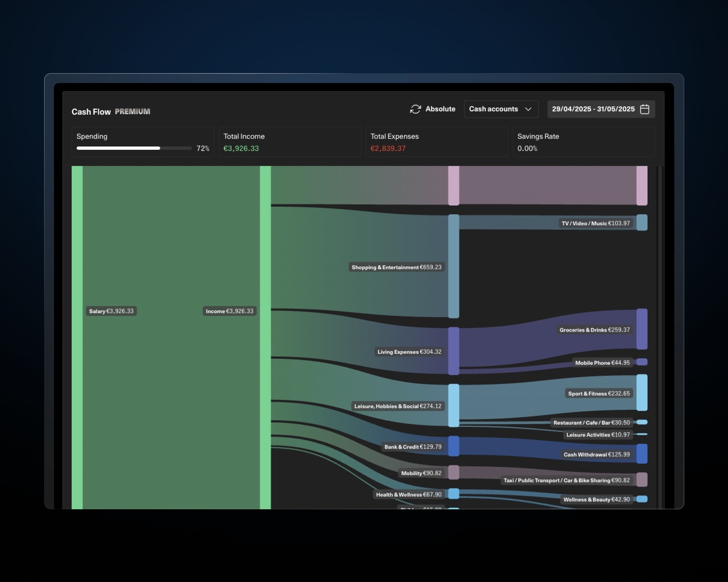Select the Income €3,926.33 label

coord(230,311)
